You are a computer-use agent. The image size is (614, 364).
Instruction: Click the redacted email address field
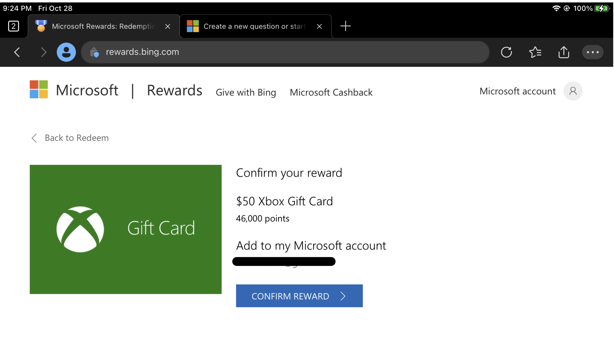pyautogui.click(x=285, y=260)
